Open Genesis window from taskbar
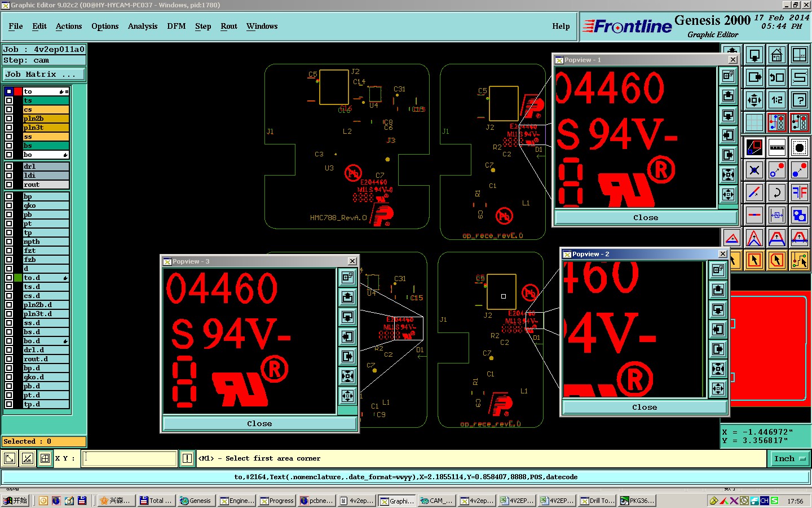 (x=196, y=501)
